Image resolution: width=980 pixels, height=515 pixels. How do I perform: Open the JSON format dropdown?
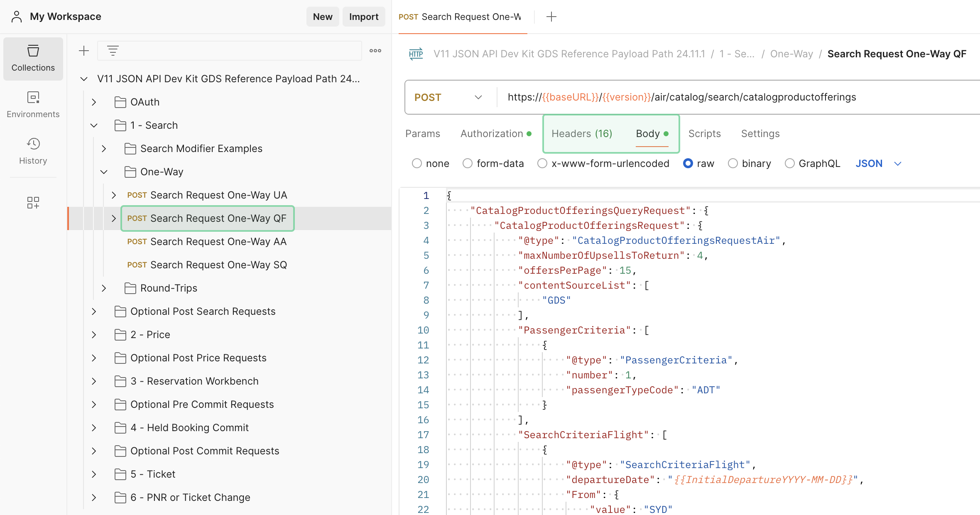(x=878, y=163)
